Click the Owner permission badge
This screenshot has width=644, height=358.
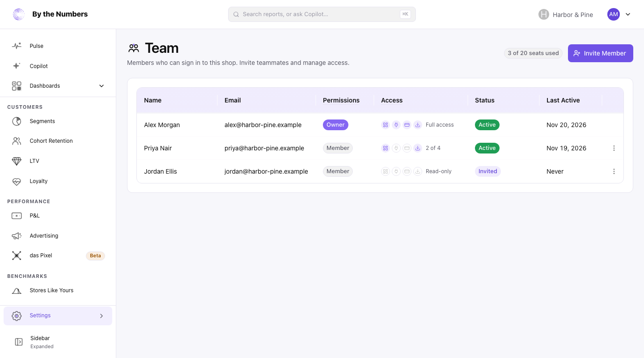[x=335, y=125]
